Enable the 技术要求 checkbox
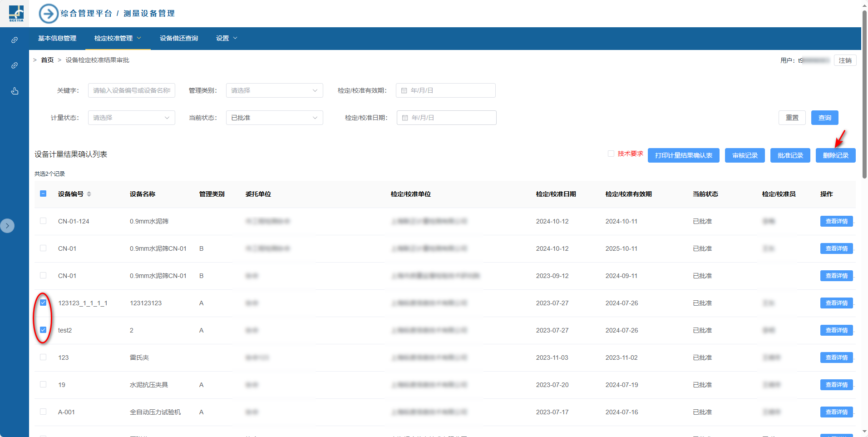 click(x=611, y=154)
